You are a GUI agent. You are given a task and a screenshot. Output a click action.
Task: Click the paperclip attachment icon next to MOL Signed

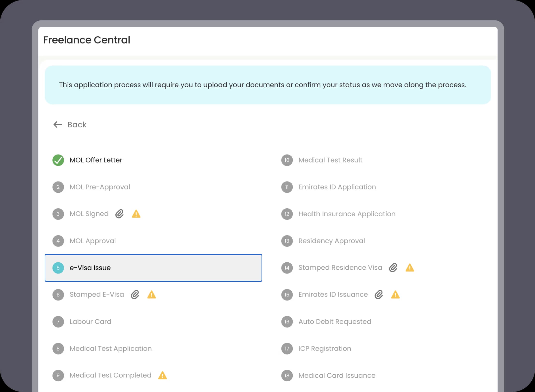point(119,214)
